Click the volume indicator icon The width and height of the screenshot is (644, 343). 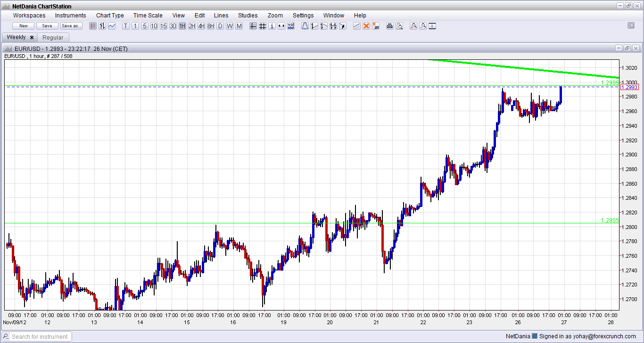pyautogui.click(x=291, y=26)
